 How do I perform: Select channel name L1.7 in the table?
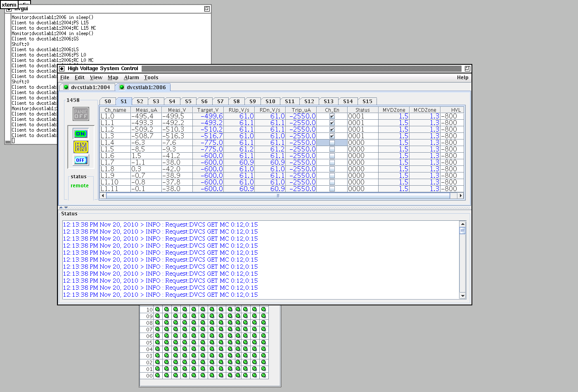coord(115,163)
